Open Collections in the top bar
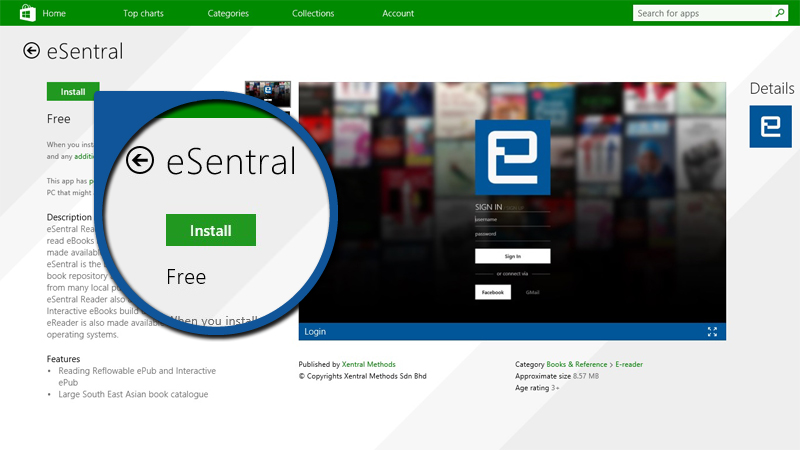The image size is (800, 450). click(x=313, y=13)
